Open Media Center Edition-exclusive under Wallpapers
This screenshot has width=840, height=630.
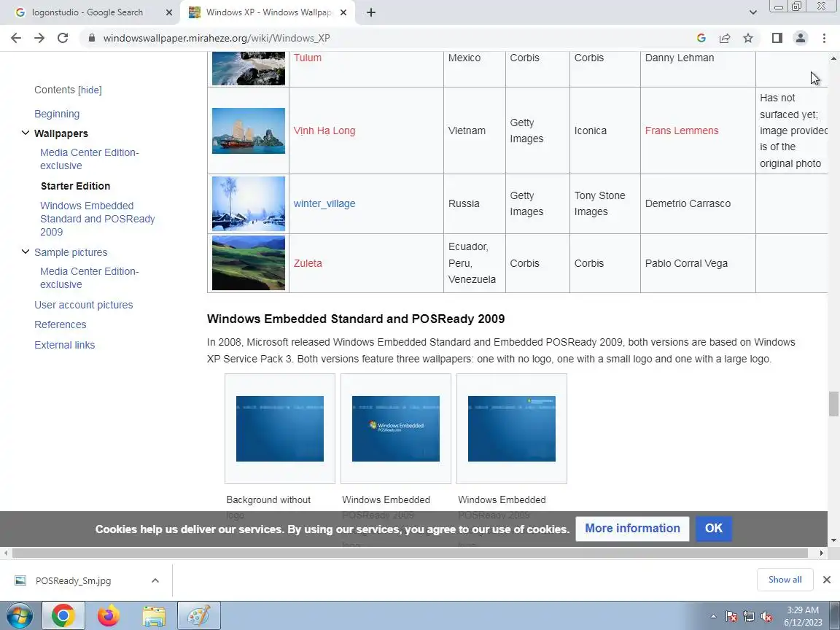tap(90, 159)
